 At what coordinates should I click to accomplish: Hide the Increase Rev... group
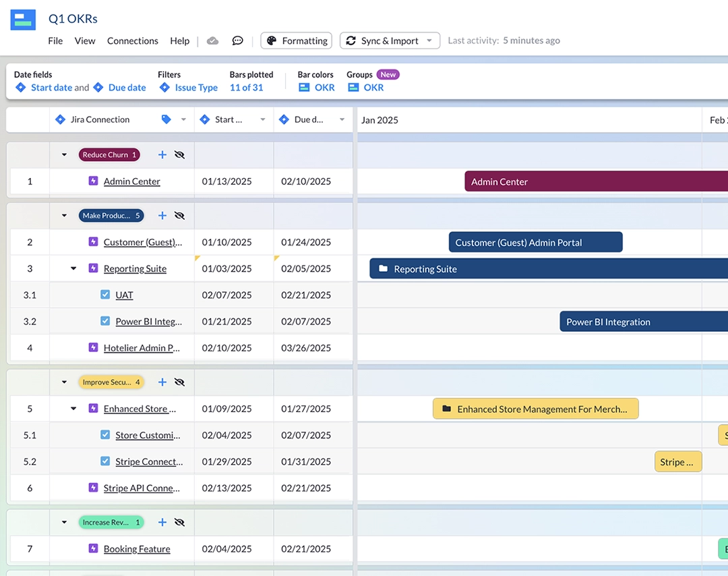(179, 522)
